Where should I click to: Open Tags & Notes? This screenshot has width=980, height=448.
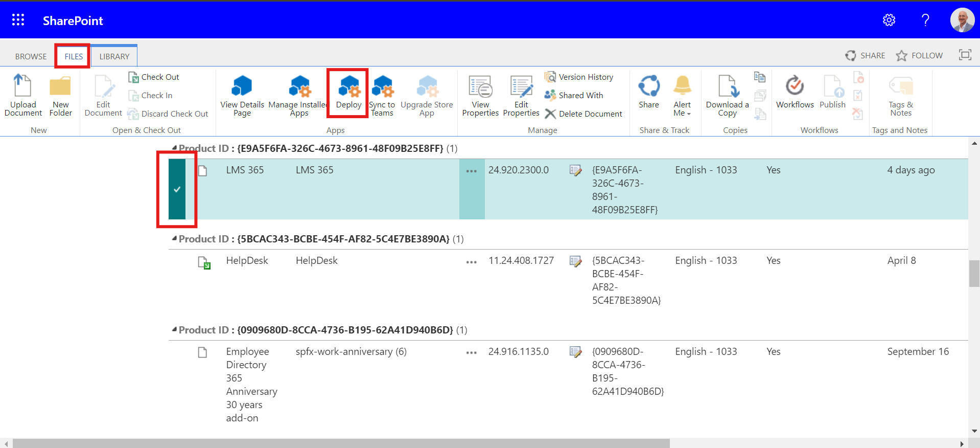coord(901,96)
